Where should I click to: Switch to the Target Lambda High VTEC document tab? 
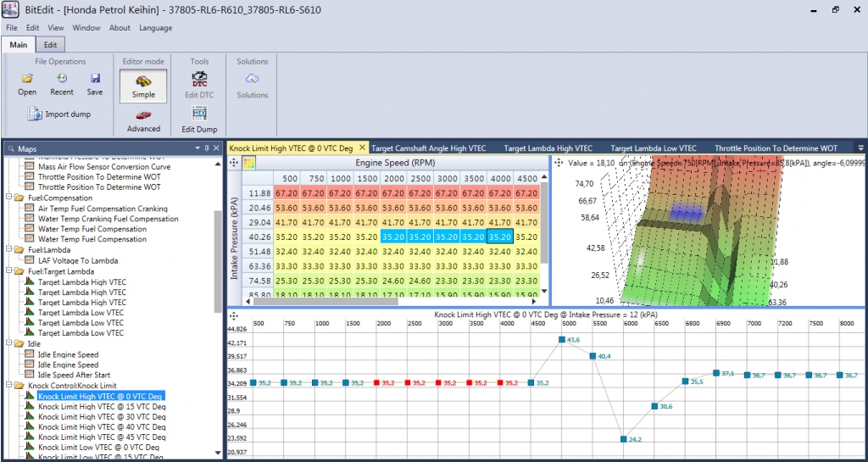coord(548,148)
